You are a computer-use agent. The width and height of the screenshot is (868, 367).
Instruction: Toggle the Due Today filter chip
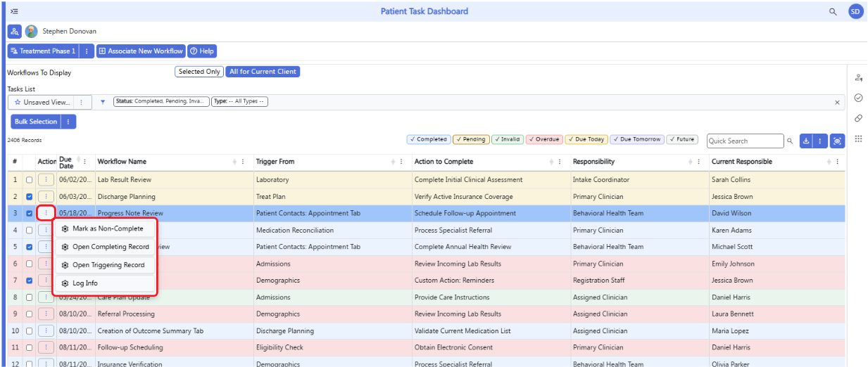586,139
